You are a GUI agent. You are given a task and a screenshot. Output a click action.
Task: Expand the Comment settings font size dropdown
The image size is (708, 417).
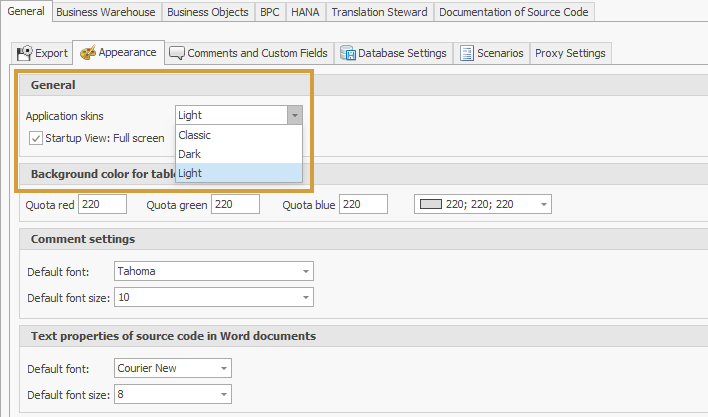304,297
